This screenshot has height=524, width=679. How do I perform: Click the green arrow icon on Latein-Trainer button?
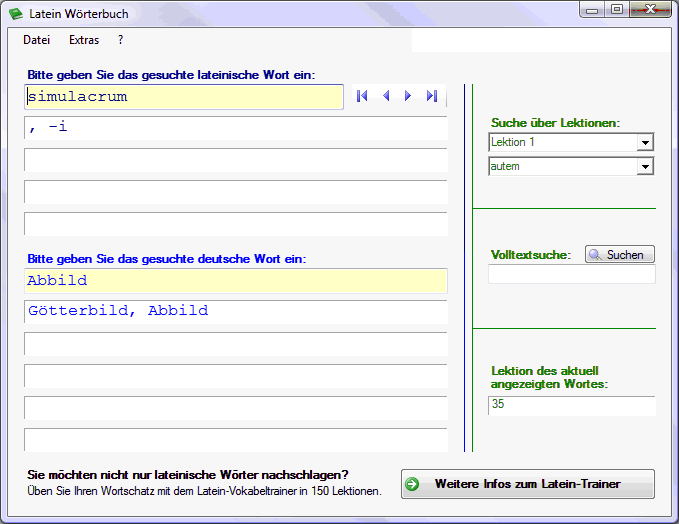point(412,484)
